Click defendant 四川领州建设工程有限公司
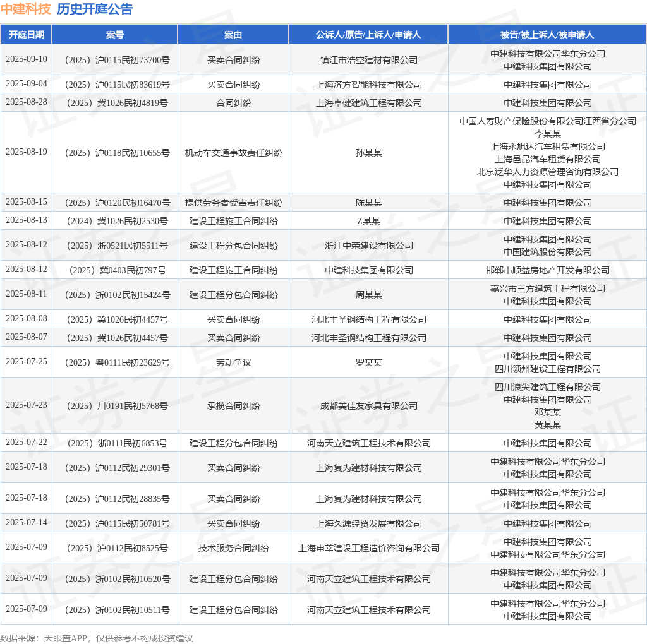The width and height of the screenshot is (647, 644). 548,369
